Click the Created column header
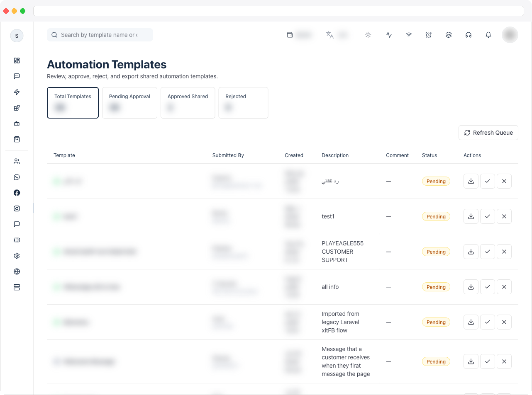 pyautogui.click(x=294, y=155)
